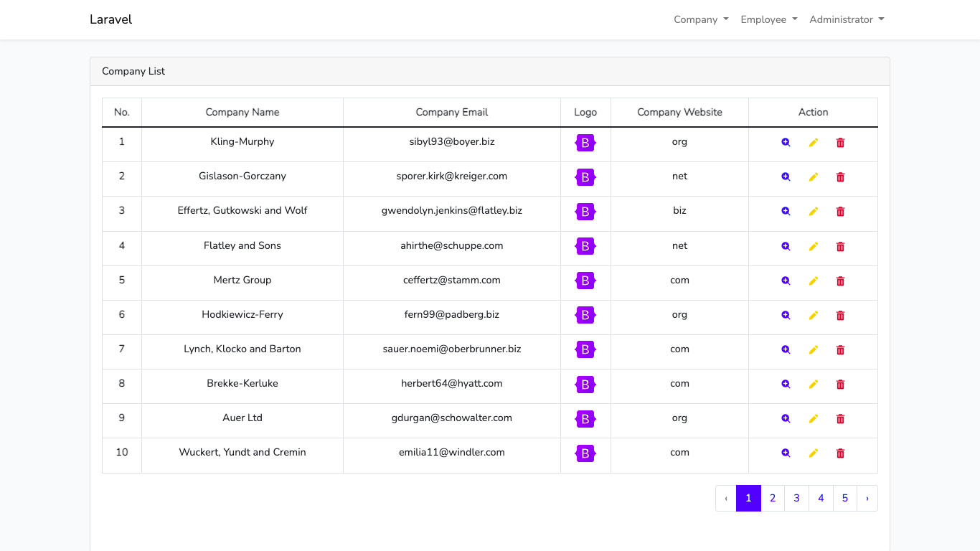Select the email sibyl93@boyer.biz

pyautogui.click(x=452, y=141)
